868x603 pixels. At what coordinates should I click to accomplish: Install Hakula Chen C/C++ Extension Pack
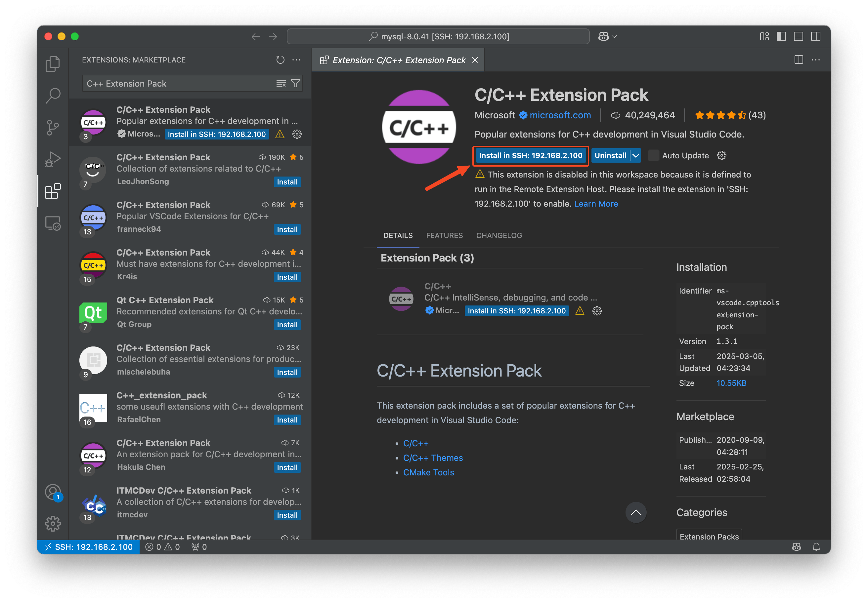[x=287, y=467]
